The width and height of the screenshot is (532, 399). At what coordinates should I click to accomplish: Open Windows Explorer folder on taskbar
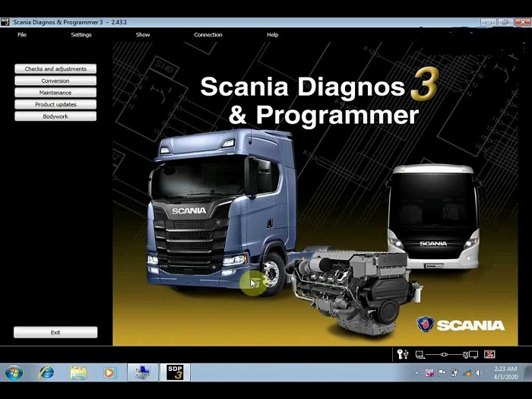click(78, 372)
